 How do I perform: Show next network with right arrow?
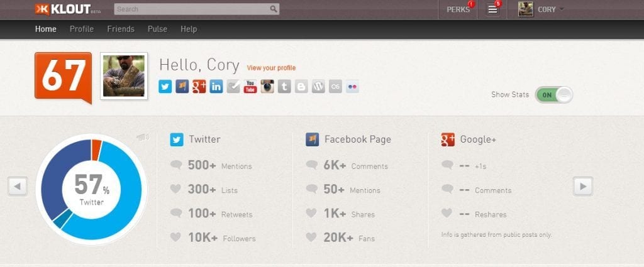[x=583, y=186]
